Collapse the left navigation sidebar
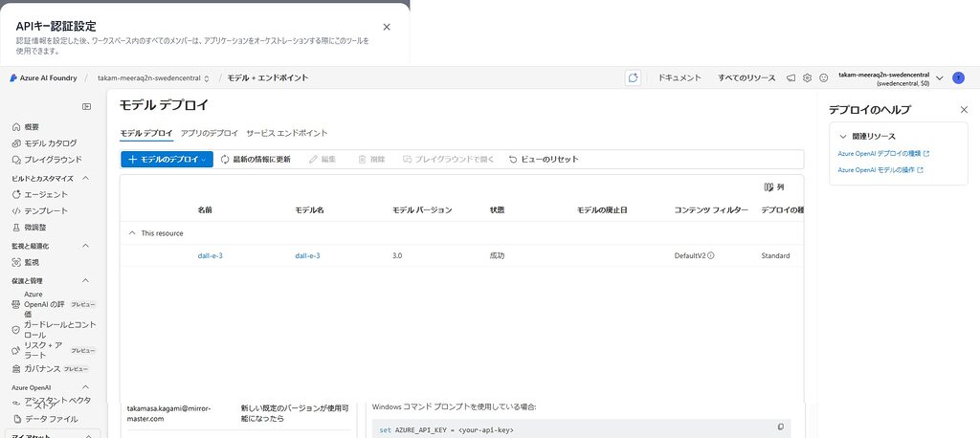This screenshot has width=980, height=438. 87,107
